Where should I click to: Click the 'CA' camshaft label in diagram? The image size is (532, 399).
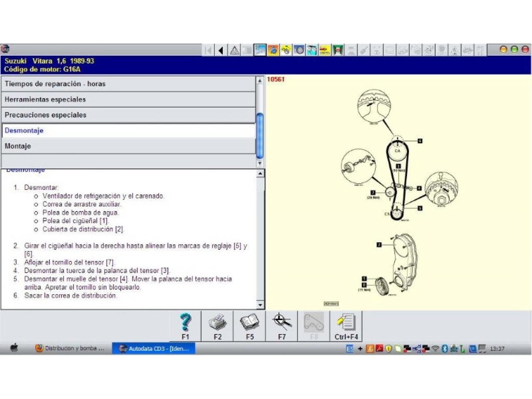coord(397,151)
